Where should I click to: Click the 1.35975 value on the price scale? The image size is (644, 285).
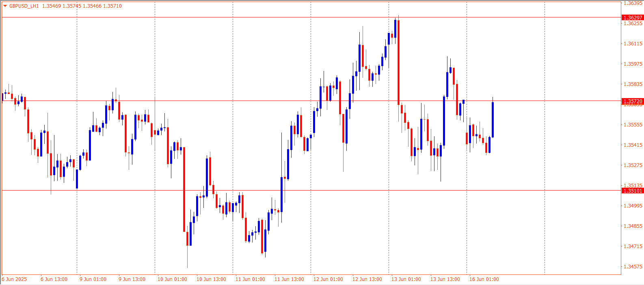tap(633, 64)
